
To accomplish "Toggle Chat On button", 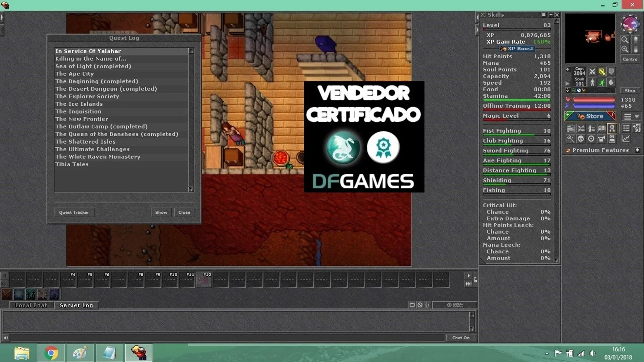I will 461,338.
